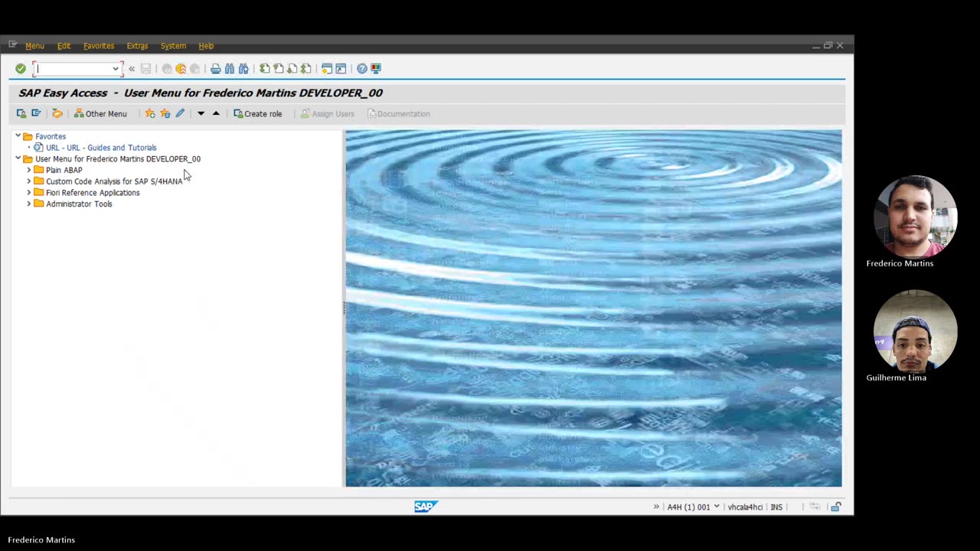The height and width of the screenshot is (551, 980).
Task: Open a new GUI session with the toolbar icon
Action: [x=327, y=69]
